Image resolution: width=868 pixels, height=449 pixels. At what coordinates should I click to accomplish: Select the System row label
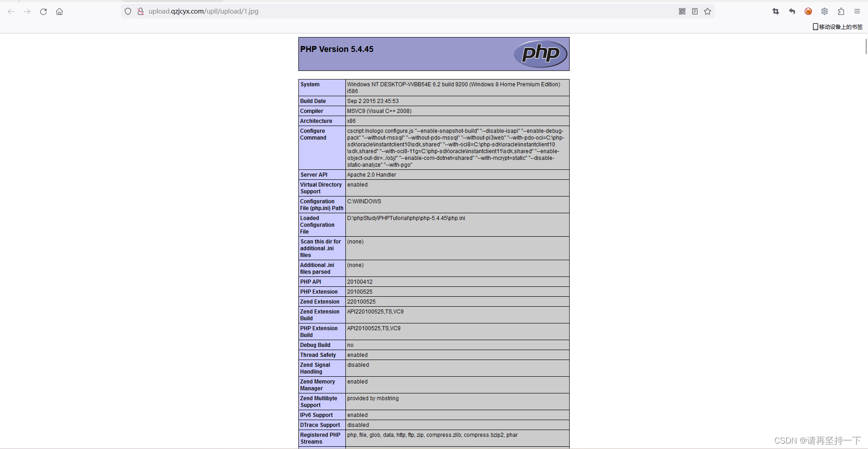[310, 84]
